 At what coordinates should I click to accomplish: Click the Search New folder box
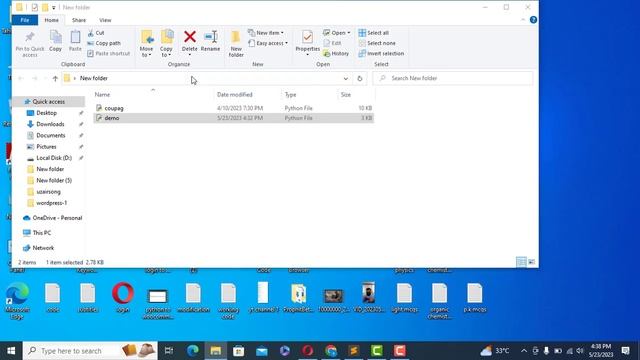click(x=453, y=78)
